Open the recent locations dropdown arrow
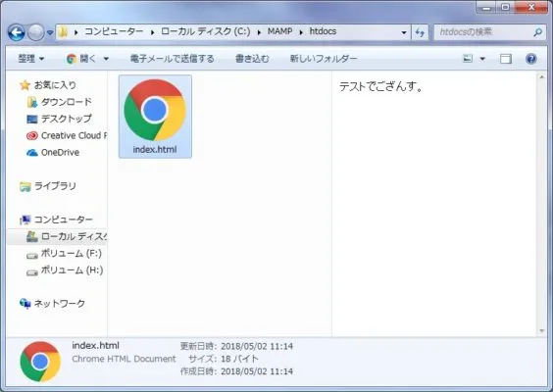553x392 pixels. tap(50, 32)
